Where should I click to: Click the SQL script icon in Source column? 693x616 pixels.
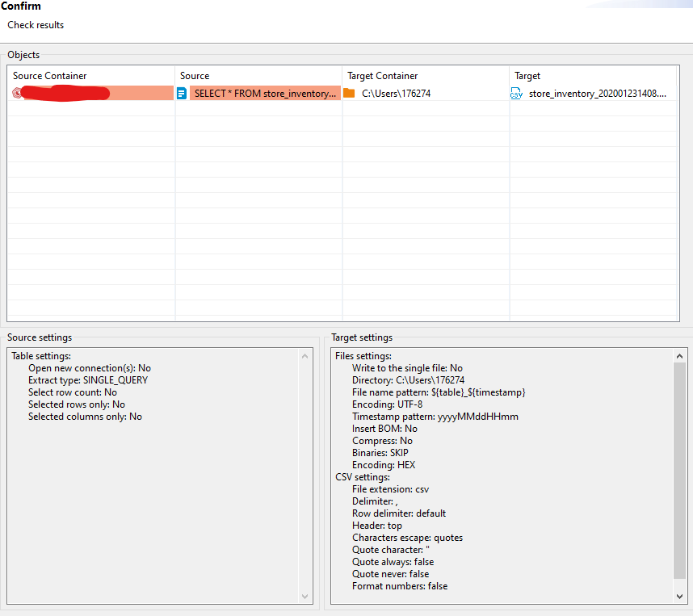coord(182,93)
